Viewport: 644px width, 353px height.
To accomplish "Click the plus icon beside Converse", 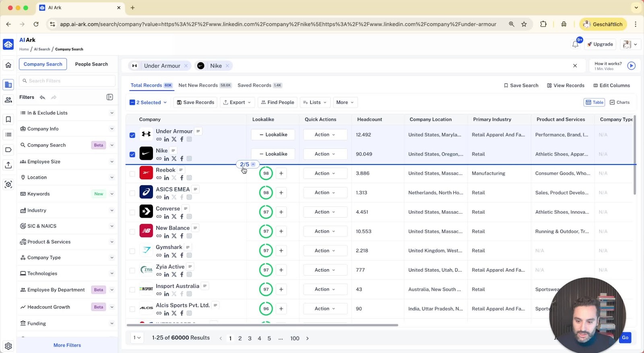I will pyautogui.click(x=281, y=212).
